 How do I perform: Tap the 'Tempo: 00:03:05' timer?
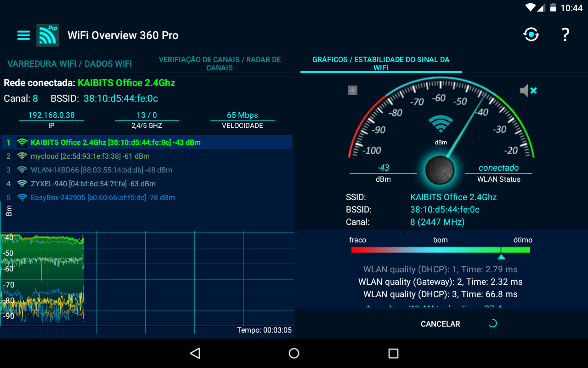point(264,330)
